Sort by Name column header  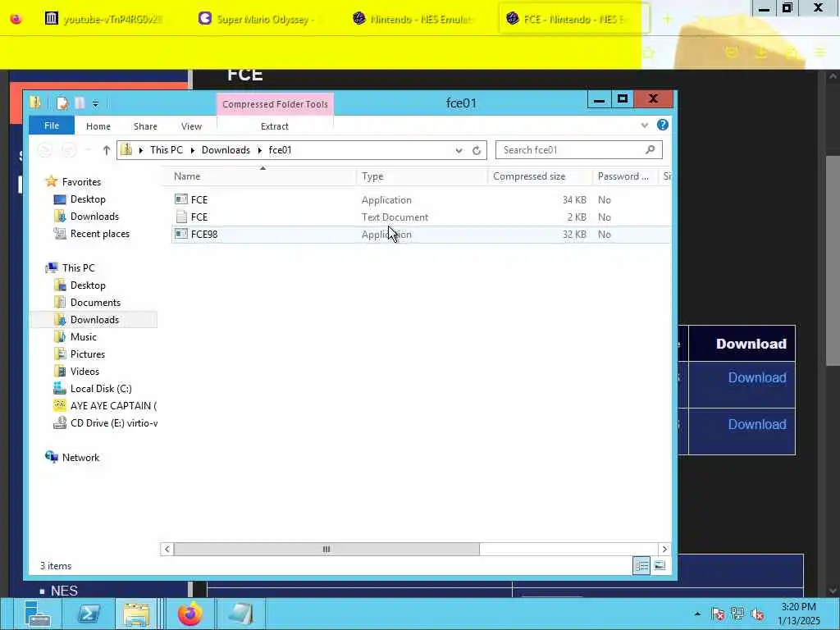pyautogui.click(x=187, y=176)
